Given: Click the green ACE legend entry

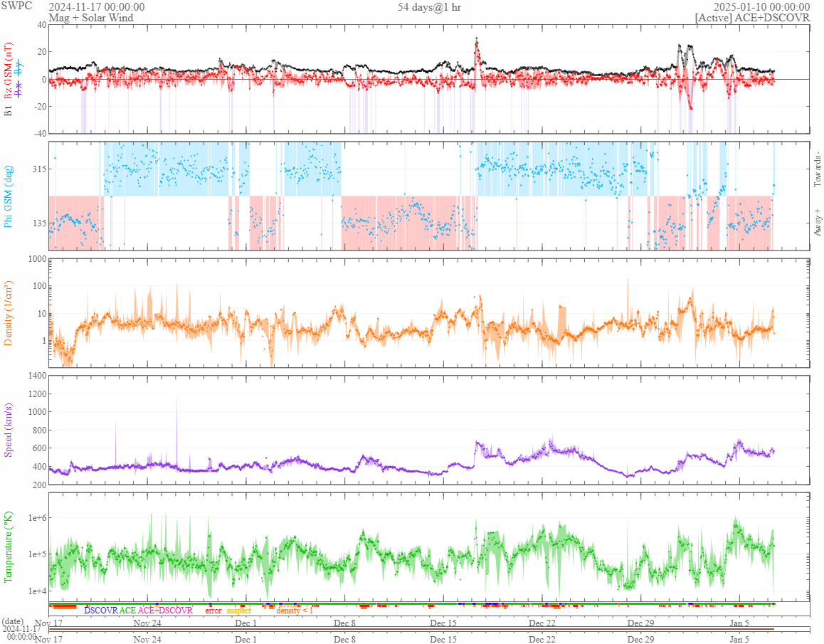Looking at the screenshot, I should click(x=127, y=611).
